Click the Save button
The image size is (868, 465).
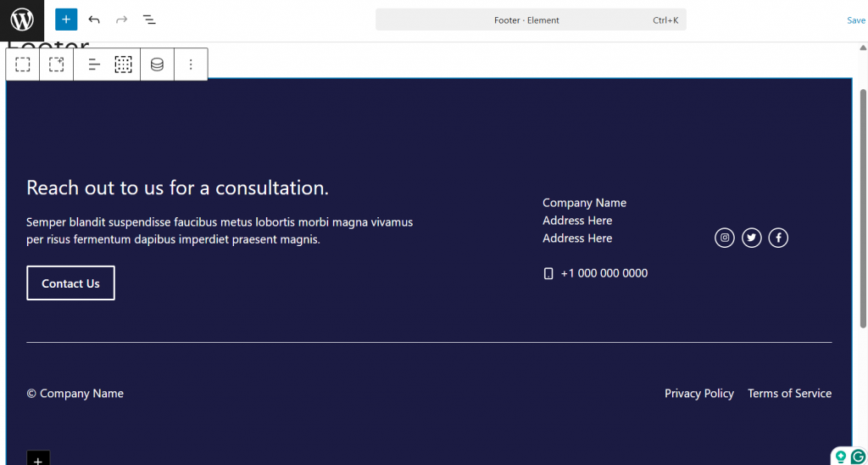coord(856,20)
